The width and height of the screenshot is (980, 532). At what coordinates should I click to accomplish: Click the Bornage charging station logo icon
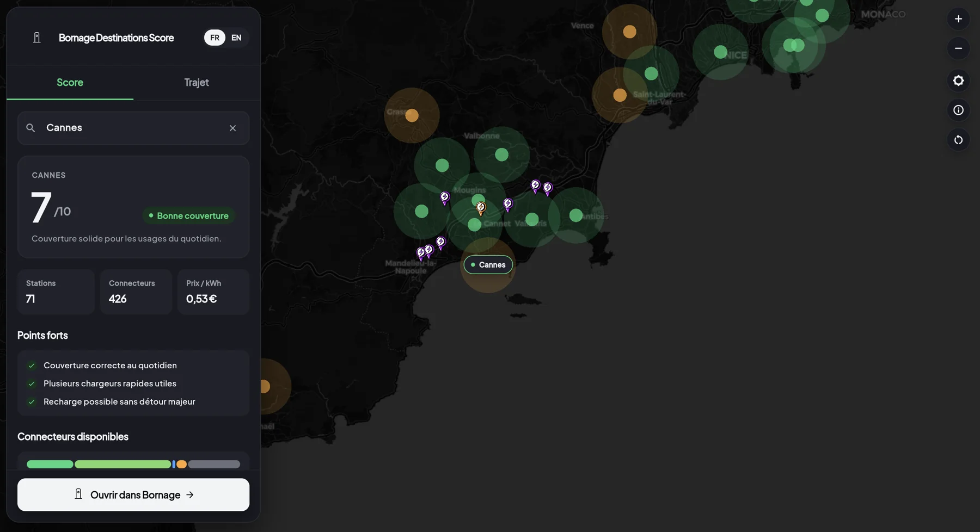pos(37,38)
